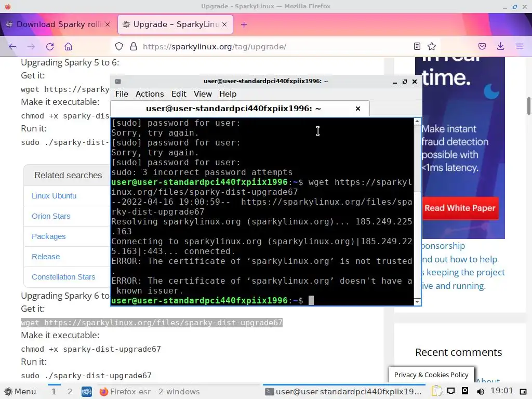Minimize the Firefox window
Viewport: 532px width, 399px height.
coord(505,6)
